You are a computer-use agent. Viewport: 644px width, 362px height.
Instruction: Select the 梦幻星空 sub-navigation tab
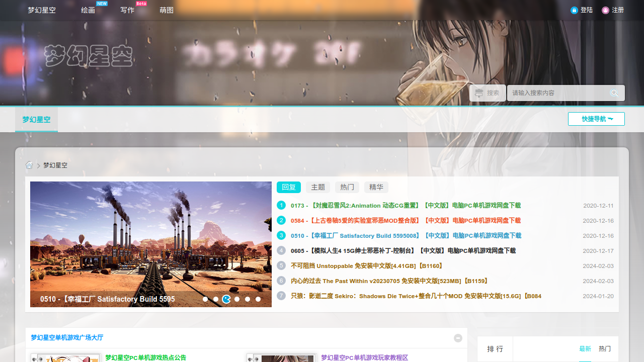[36, 120]
